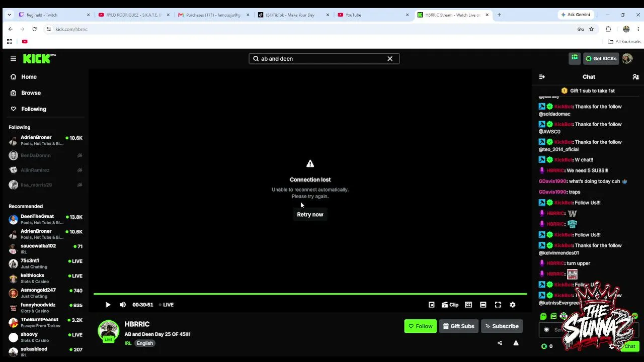Open the player settings gear
644x362 pixels.
point(513,305)
